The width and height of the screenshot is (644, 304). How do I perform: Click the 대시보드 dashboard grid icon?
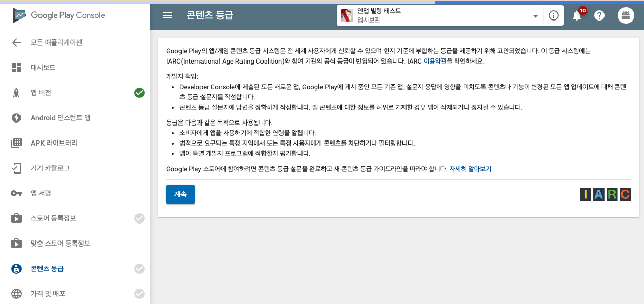click(16, 68)
